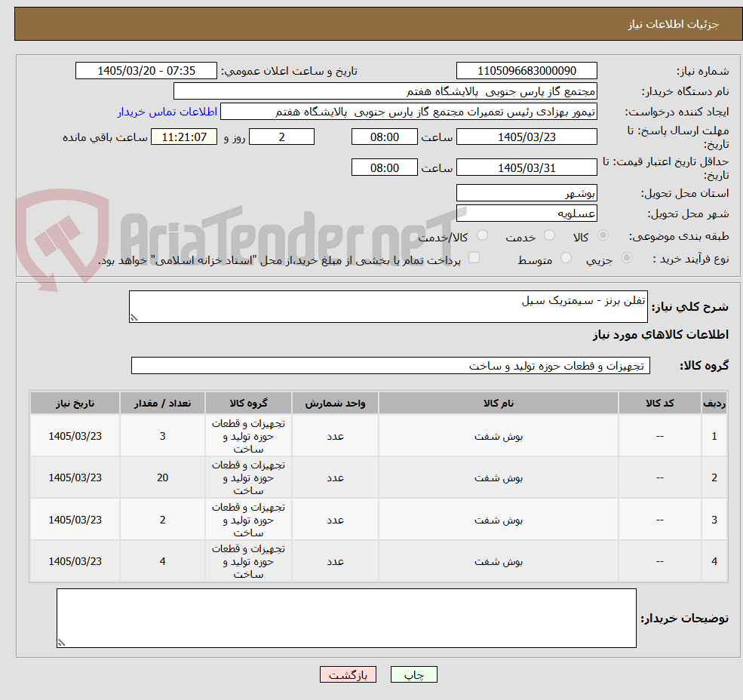
Task: Click the نام کالا column header
Action: tap(499, 404)
